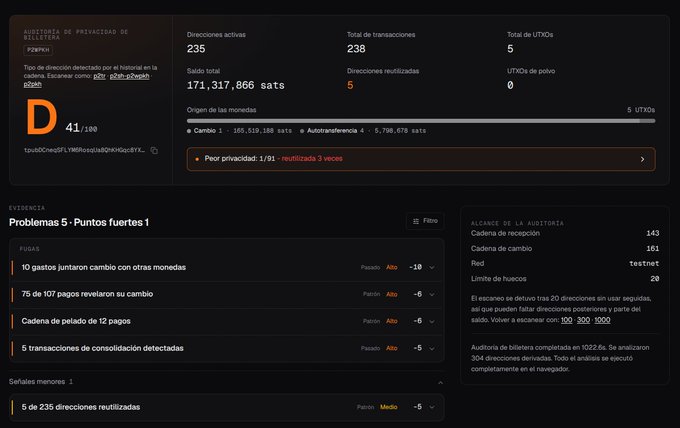
Task: Expand the direcciones reutilizadas issue row
Action: [x=432, y=407]
